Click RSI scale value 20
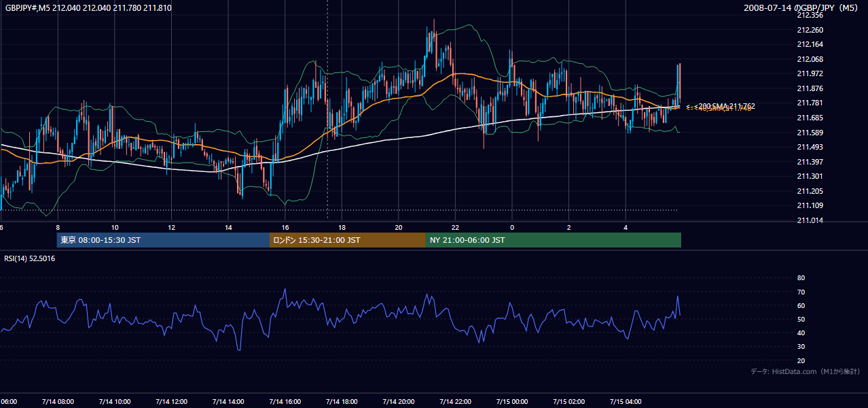 [801, 360]
